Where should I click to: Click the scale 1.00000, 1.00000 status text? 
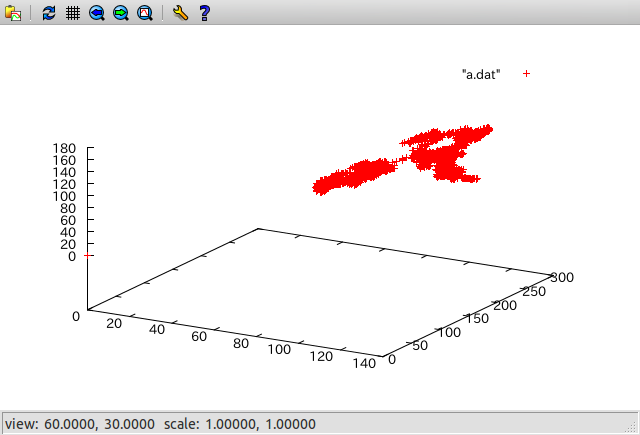point(240,424)
